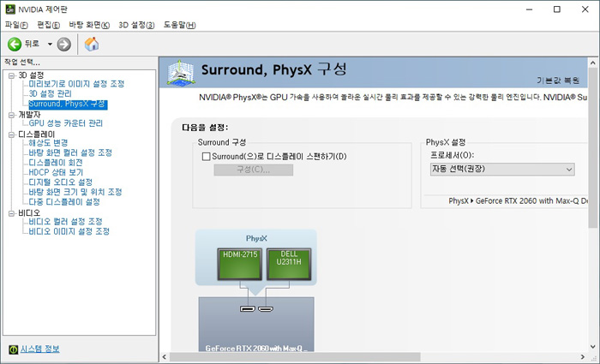Collapse the 디스플레이 tree node
The image size is (600, 364).
click(11, 134)
